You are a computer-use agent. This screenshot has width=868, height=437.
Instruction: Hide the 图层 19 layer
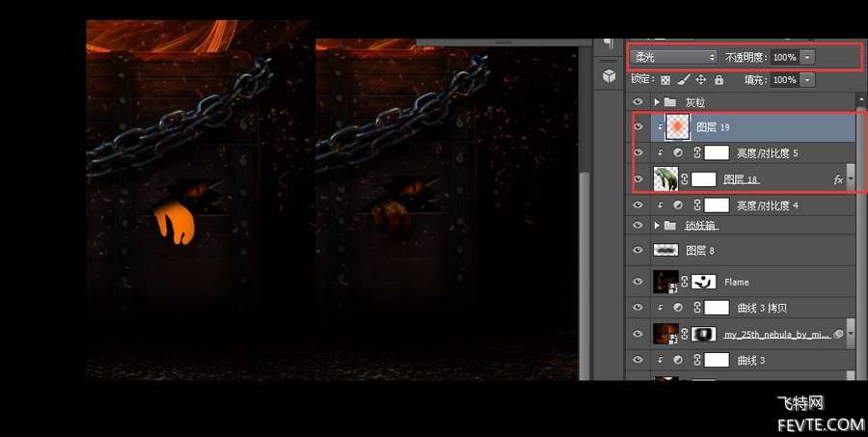point(637,127)
